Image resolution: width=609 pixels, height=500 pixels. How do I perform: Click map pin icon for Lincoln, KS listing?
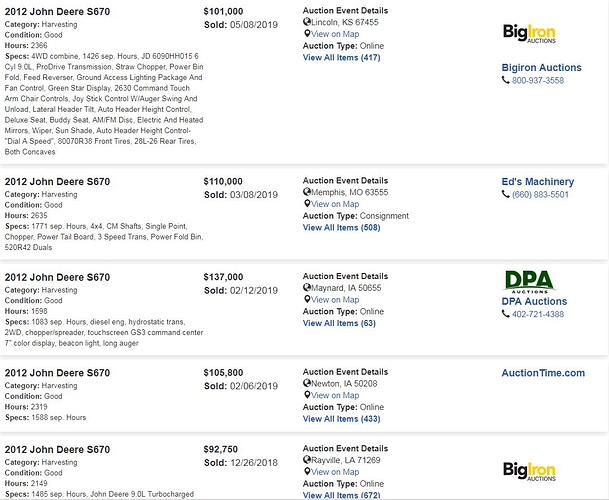[x=307, y=34]
